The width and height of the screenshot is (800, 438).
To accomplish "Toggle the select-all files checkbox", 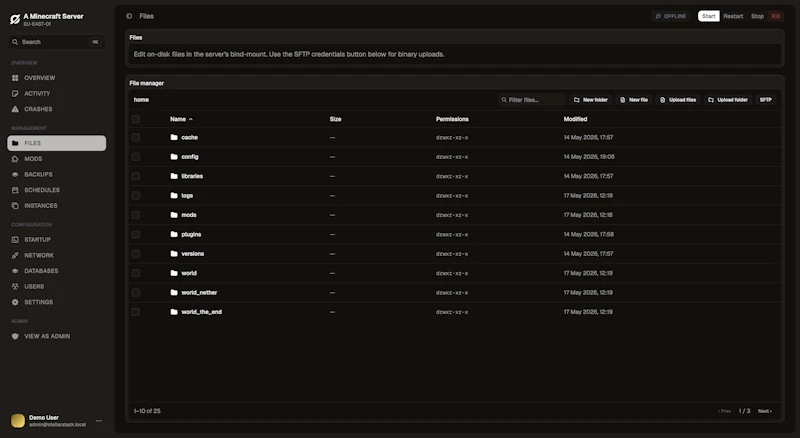I will click(x=136, y=119).
